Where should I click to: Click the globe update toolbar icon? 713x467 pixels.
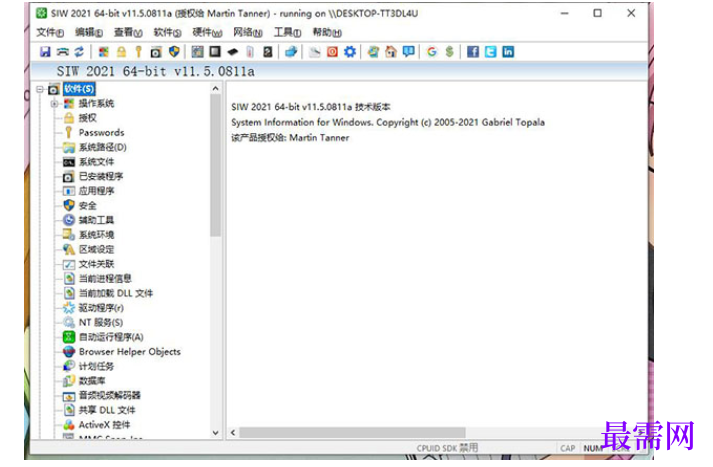click(373, 52)
